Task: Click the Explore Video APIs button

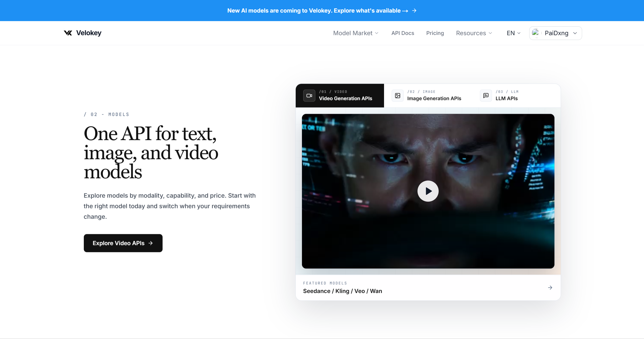Action: 123,243
